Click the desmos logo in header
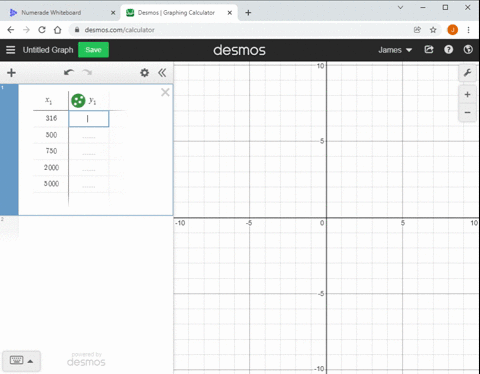This screenshot has width=480, height=374. [239, 50]
